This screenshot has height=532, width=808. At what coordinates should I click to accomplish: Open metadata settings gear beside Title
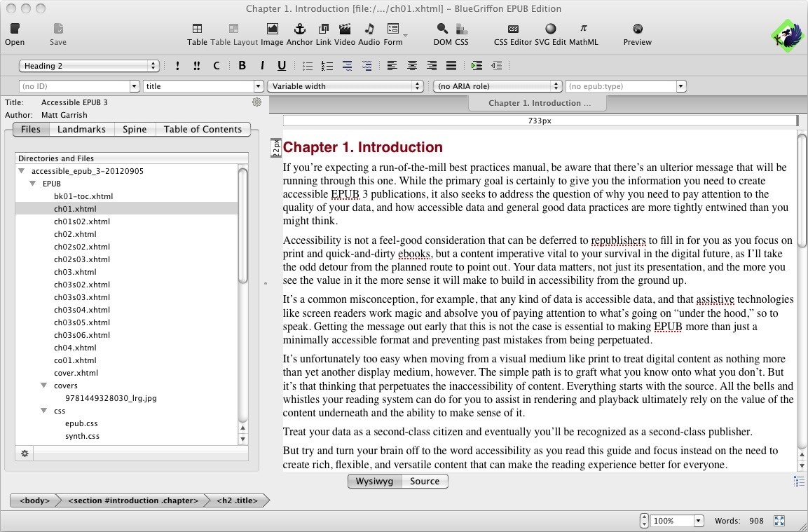256,102
